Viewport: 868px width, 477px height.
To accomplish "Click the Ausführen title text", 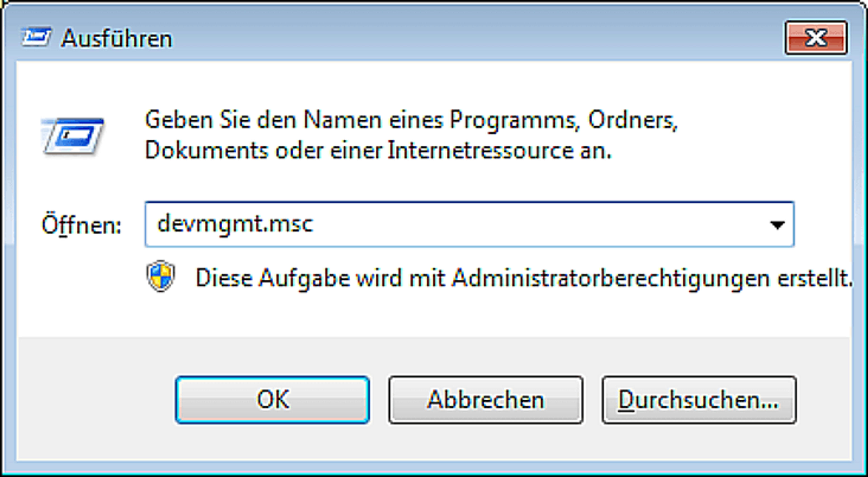I will [117, 38].
